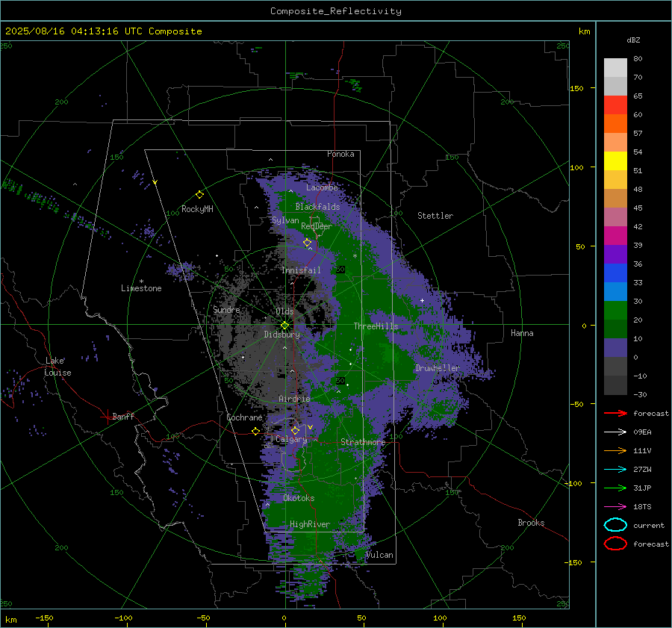Viewport: 672px width, 628px height.
Task: Choose the slate purple 0–10 dBZ swatch
Action: tap(615, 348)
